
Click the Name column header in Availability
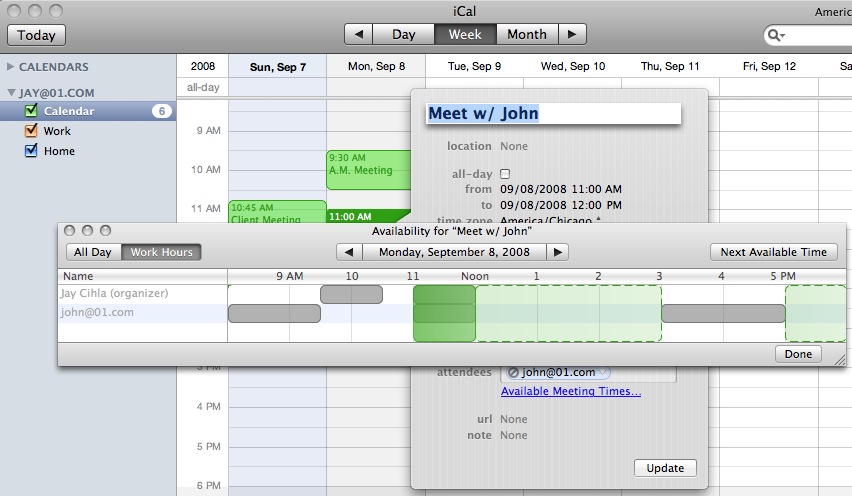(142, 276)
